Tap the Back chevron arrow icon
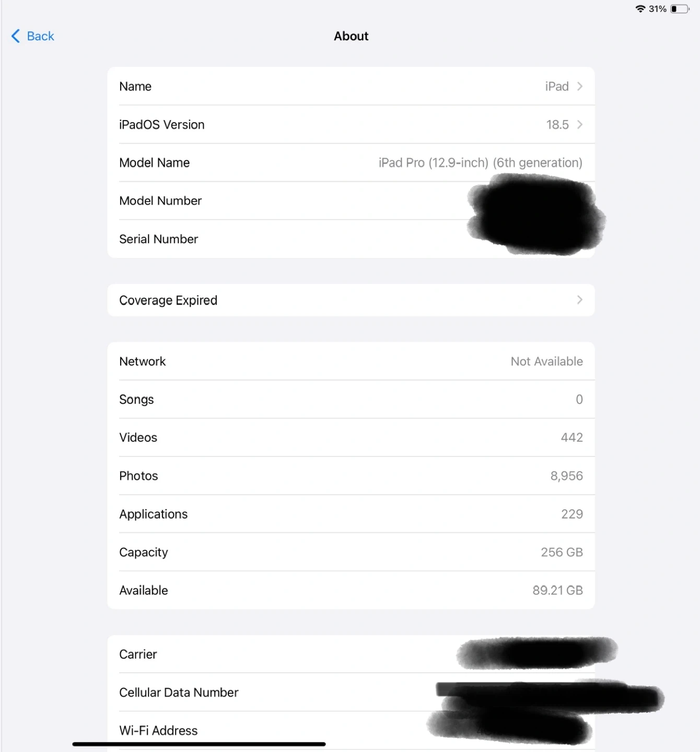Viewport: 700px width, 752px height. [x=16, y=36]
